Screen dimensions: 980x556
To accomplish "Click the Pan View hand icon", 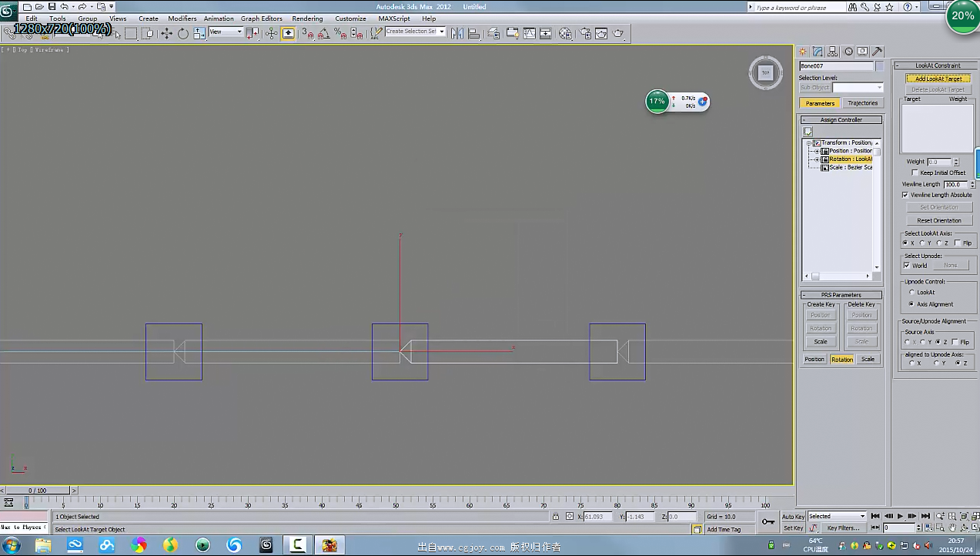I will click(x=953, y=528).
